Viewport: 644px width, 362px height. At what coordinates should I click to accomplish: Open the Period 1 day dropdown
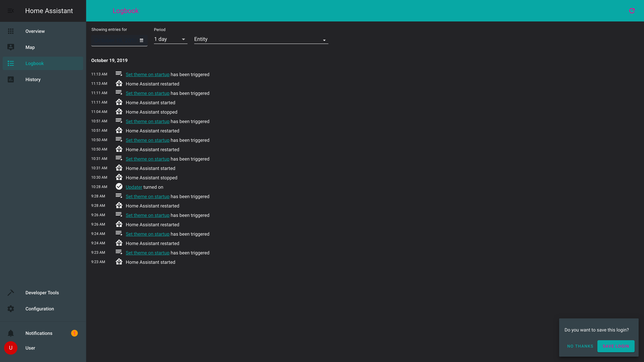[171, 39]
